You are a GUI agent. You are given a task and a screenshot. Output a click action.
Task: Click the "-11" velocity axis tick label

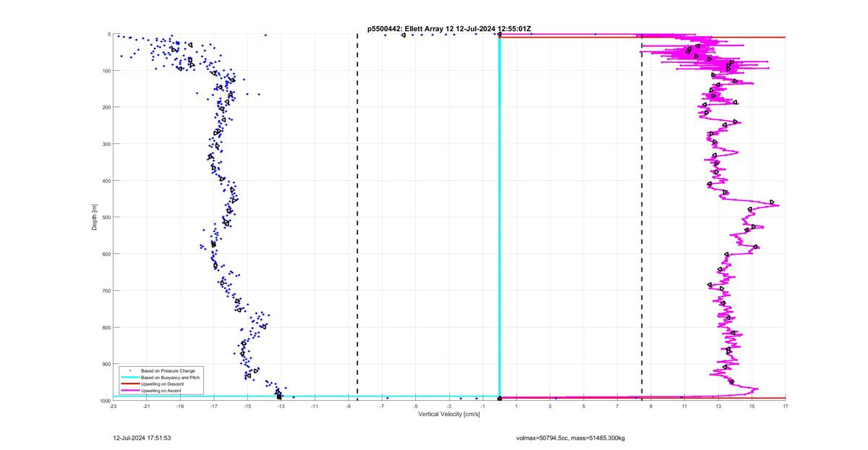pyautogui.click(x=315, y=406)
